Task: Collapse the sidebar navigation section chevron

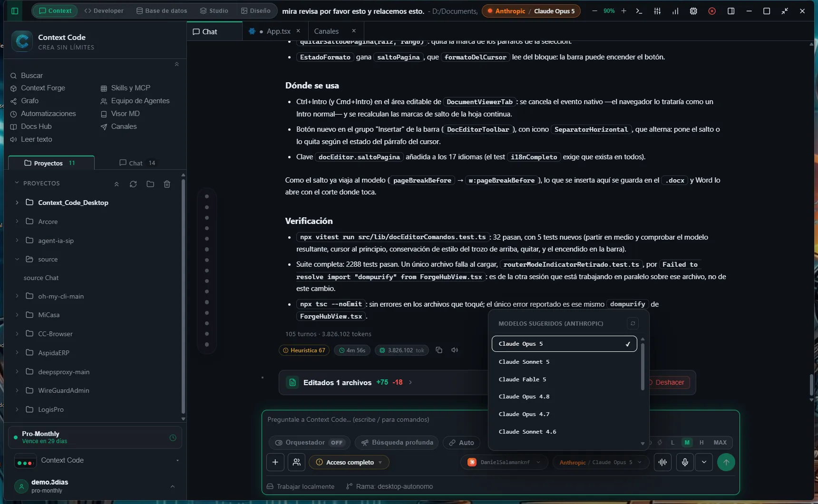Action: (176, 64)
